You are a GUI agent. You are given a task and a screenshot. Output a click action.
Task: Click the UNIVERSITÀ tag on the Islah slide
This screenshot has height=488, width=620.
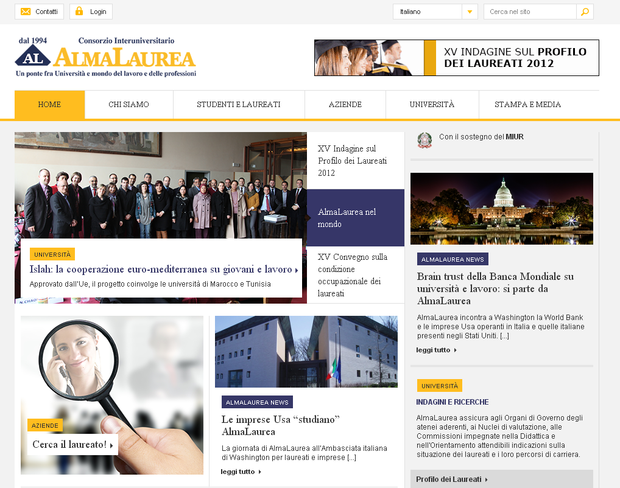pos(52,254)
